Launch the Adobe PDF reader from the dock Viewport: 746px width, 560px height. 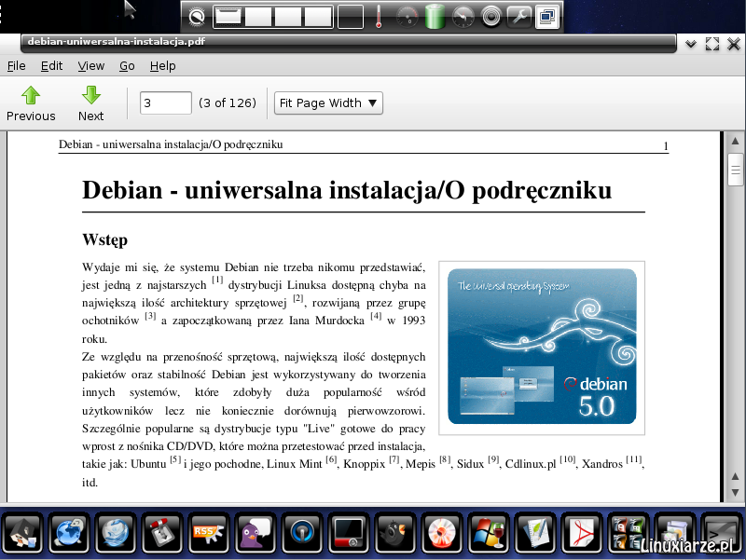coord(582,534)
